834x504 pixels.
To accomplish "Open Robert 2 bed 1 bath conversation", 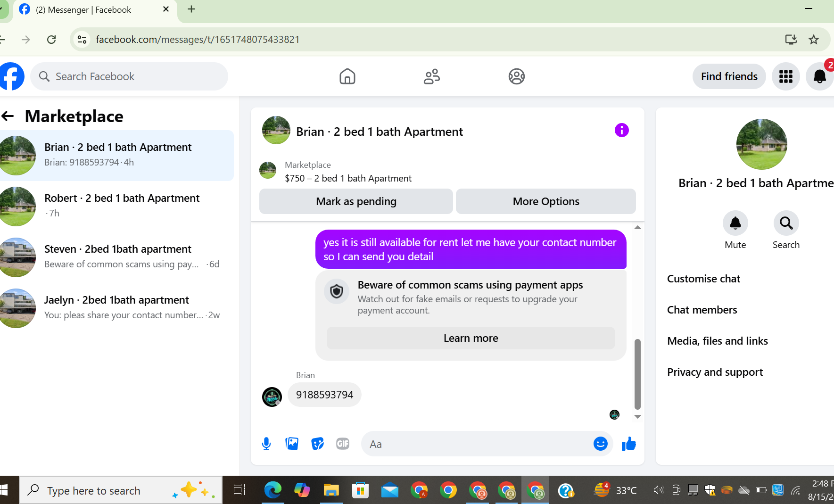I will [x=116, y=207].
